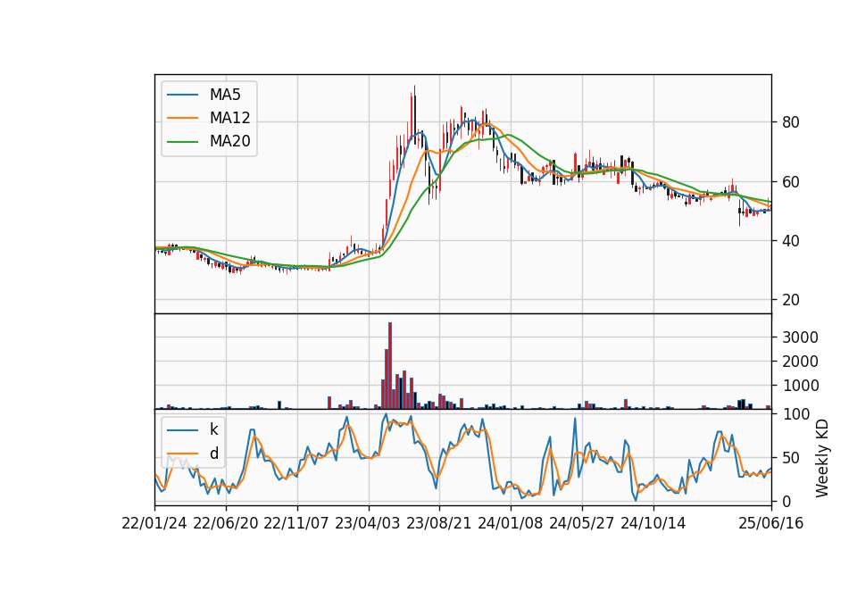Click the 22/01/24 date tick label

[x=154, y=524]
